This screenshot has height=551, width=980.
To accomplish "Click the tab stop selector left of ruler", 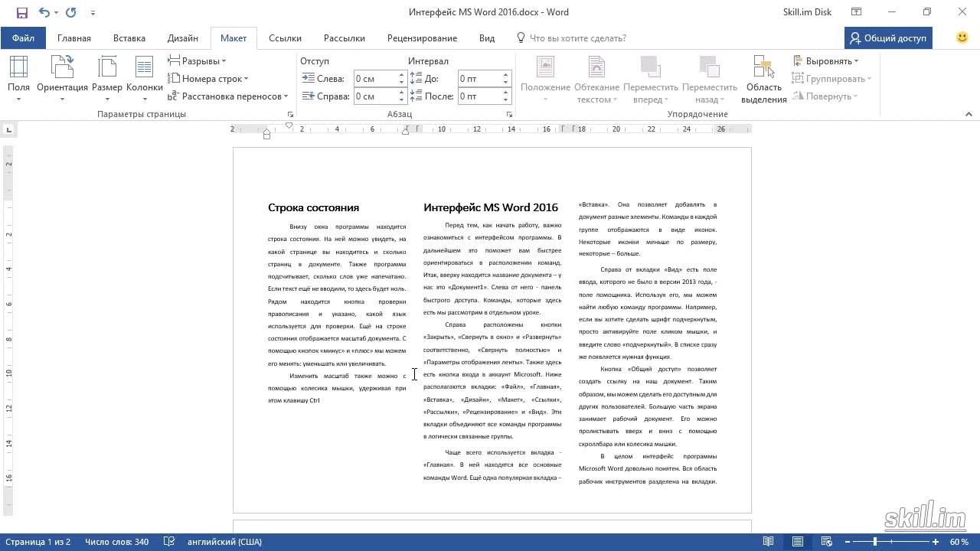I will click(8, 130).
